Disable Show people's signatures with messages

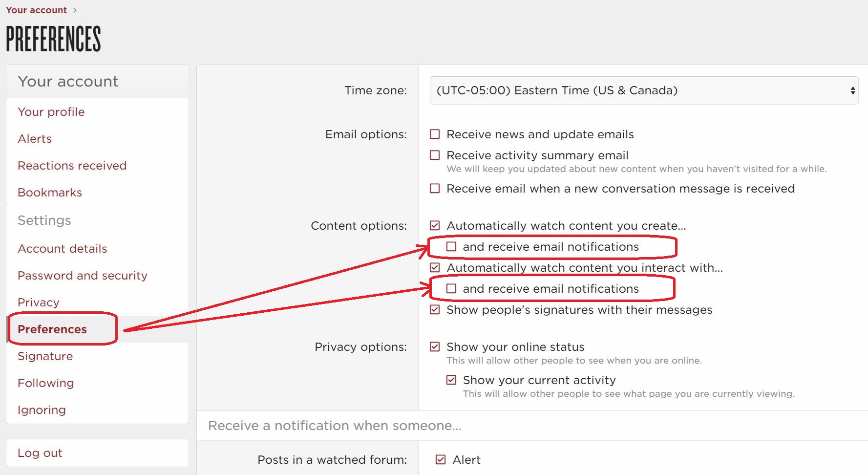point(435,310)
